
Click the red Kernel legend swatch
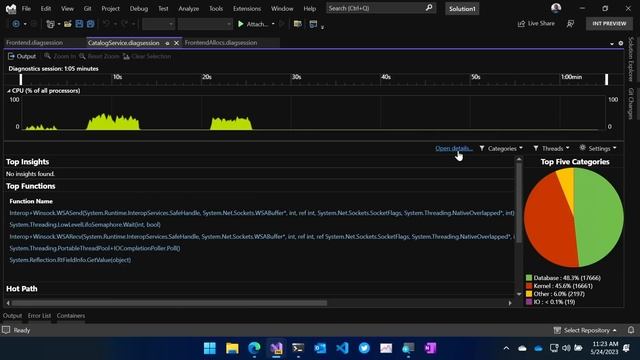(529, 286)
